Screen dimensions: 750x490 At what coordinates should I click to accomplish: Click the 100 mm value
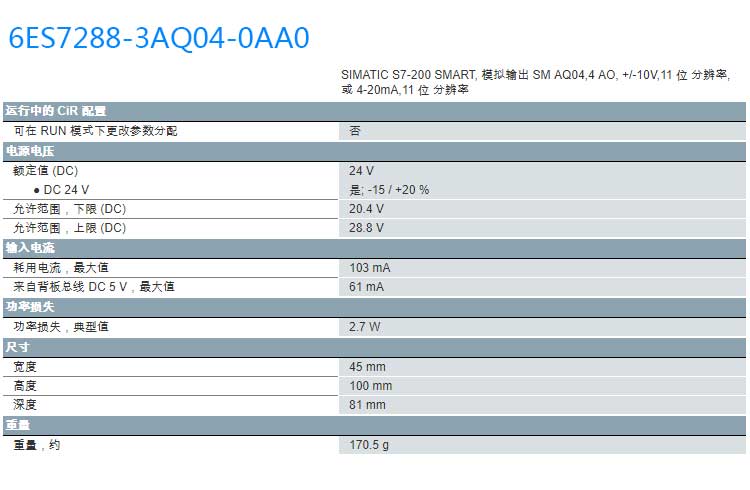(371, 386)
